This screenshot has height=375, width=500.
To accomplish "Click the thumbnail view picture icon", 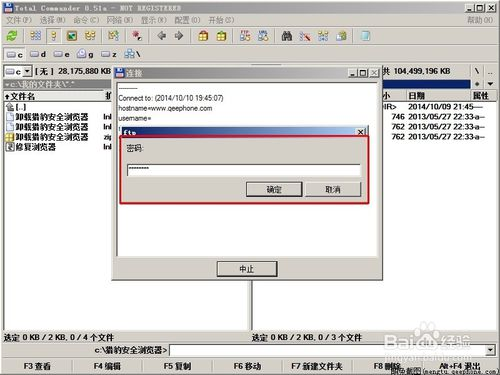I will tap(72, 36).
